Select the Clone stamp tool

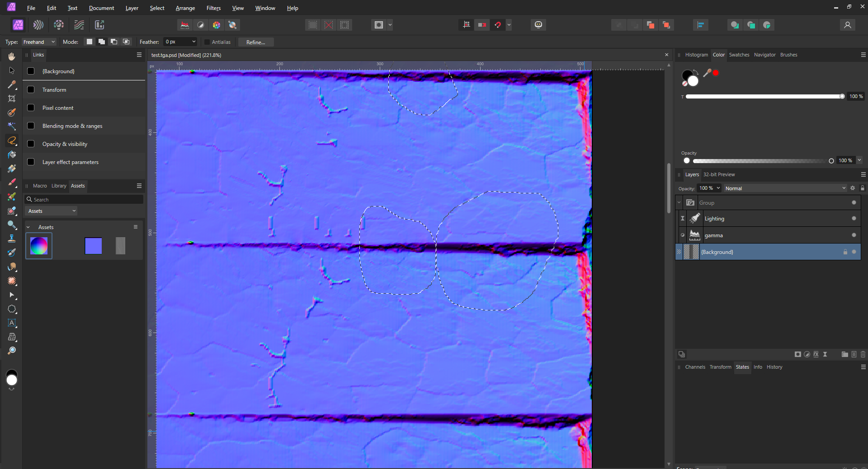pyautogui.click(x=12, y=239)
